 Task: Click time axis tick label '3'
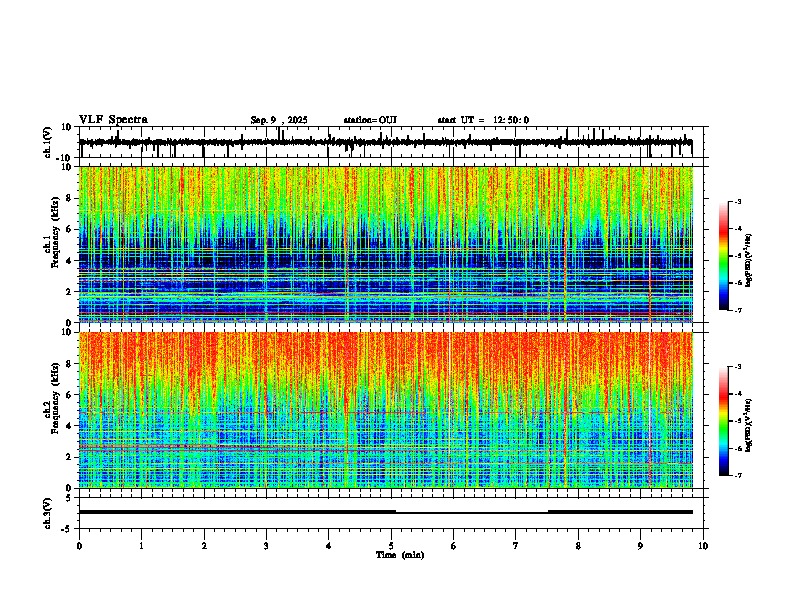[x=266, y=546]
